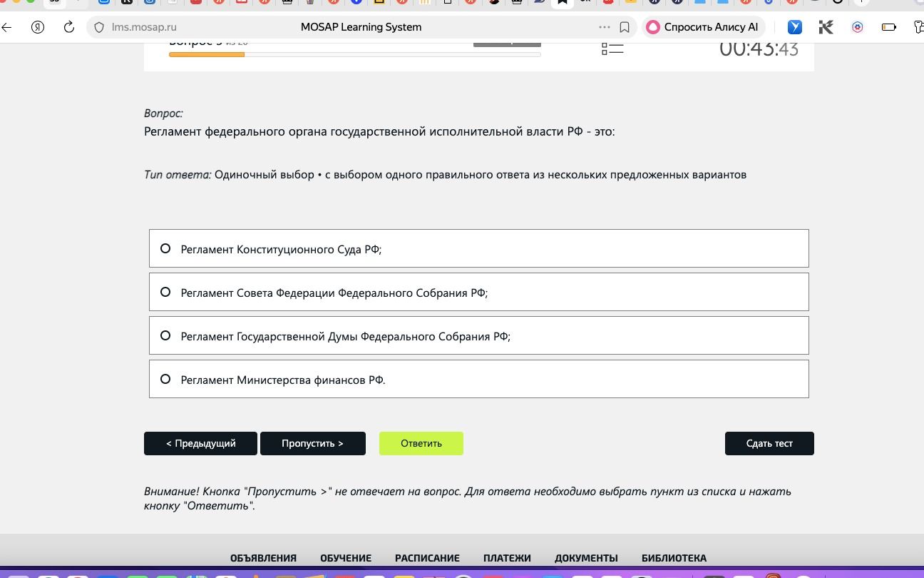Screen dimensions: 924x578
Task: Submit the answer with Ответить
Action: tap(421, 443)
